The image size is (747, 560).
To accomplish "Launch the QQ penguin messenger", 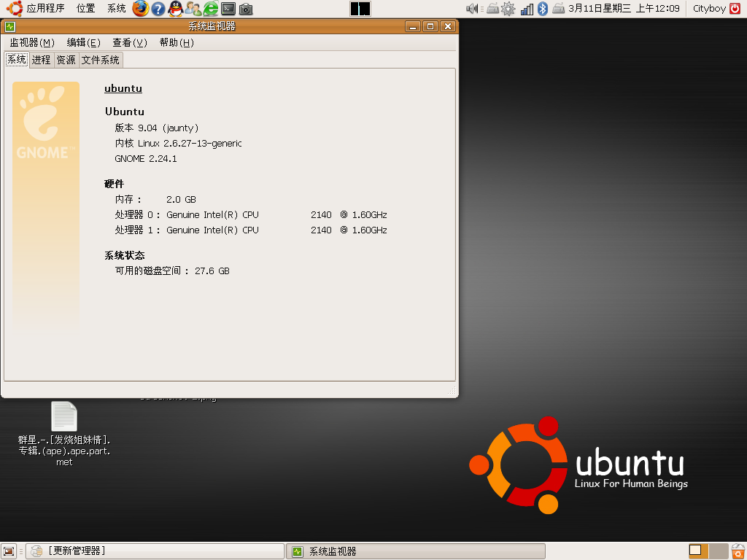I will (x=175, y=9).
